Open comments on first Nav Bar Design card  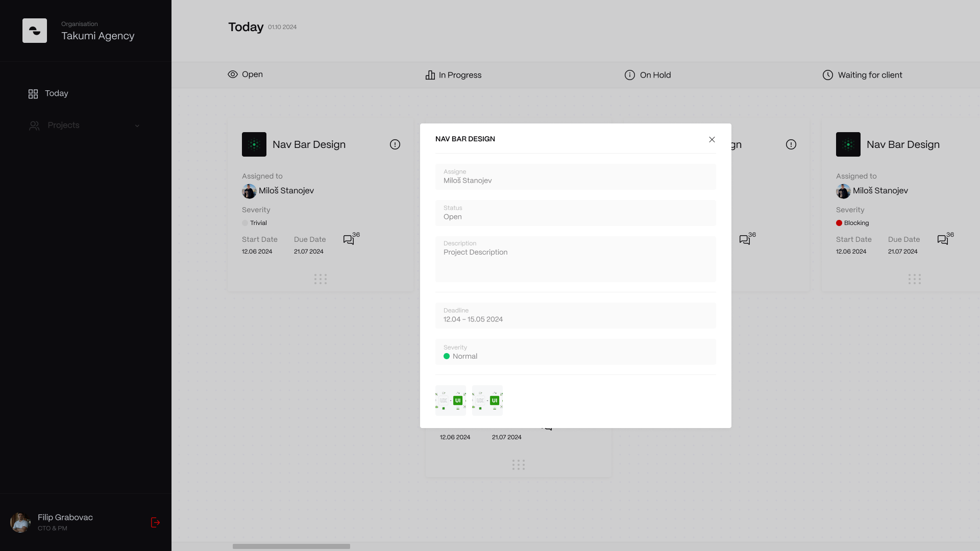(x=349, y=240)
